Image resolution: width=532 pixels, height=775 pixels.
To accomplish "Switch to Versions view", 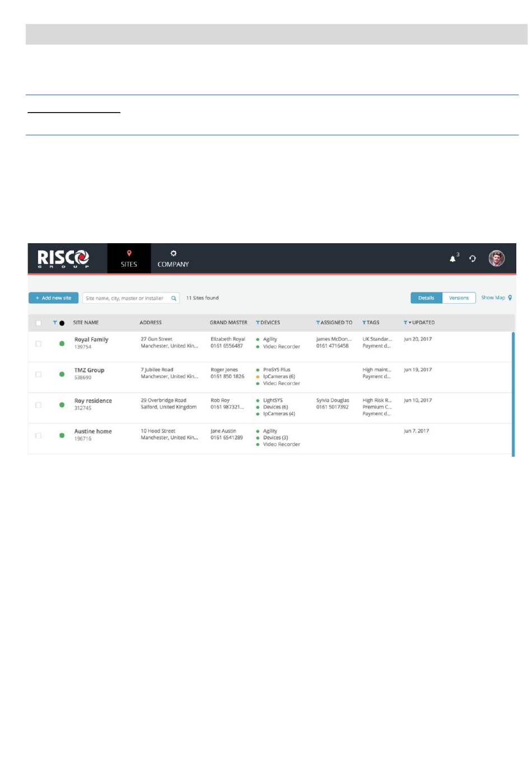I will tap(459, 298).
